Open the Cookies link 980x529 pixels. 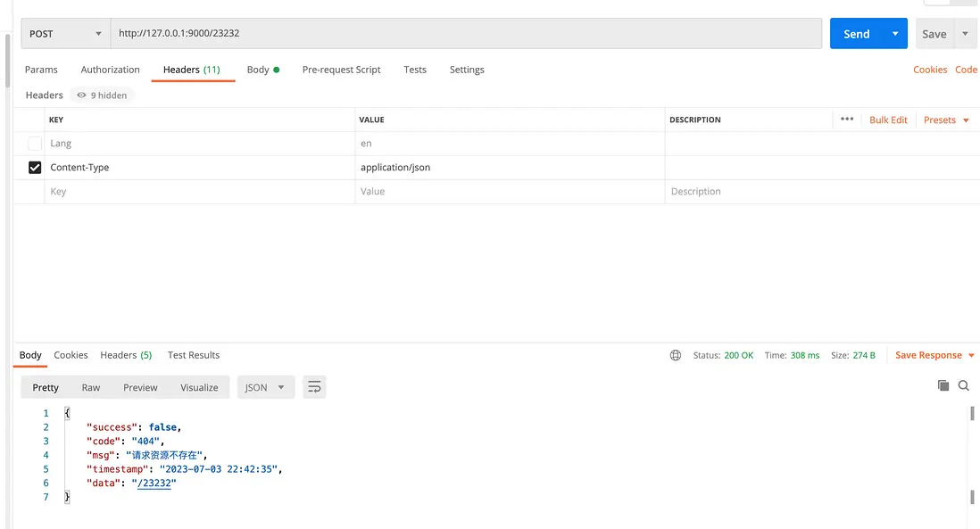pyautogui.click(x=930, y=70)
